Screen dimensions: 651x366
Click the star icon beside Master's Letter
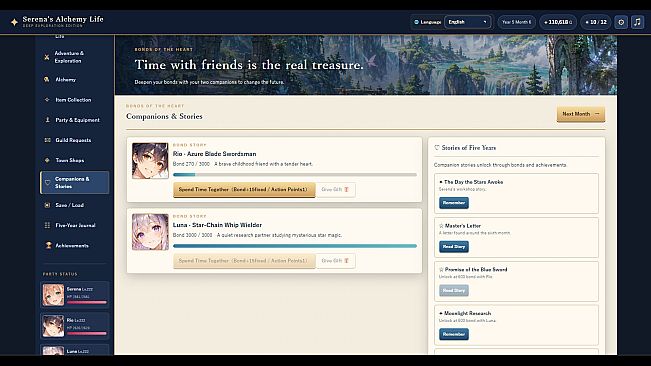pos(441,226)
